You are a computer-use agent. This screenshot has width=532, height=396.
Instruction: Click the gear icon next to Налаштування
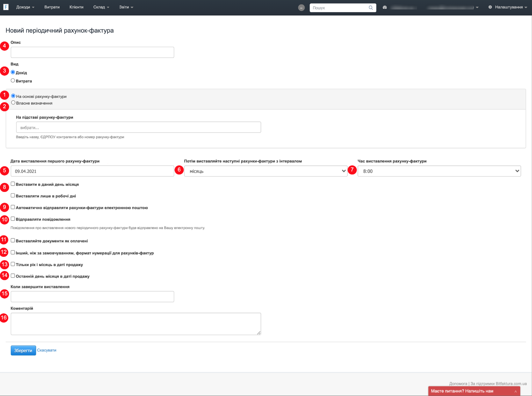(490, 7)
